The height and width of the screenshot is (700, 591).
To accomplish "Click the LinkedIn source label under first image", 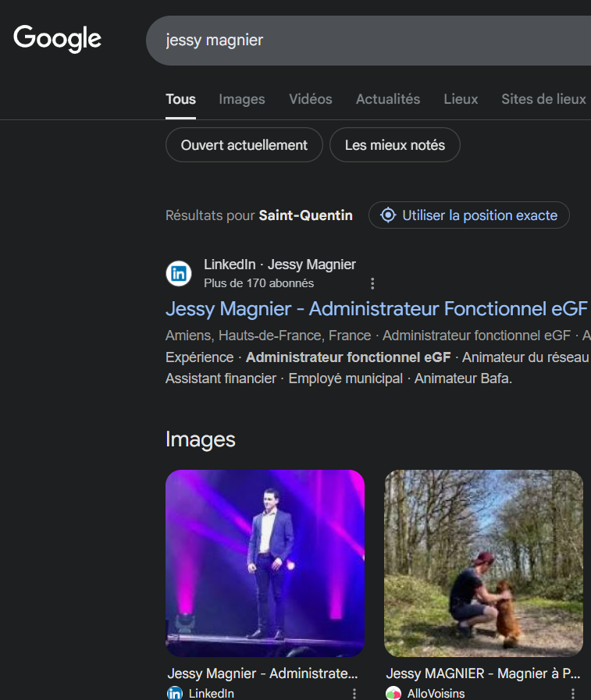I will tap(211, 693).
